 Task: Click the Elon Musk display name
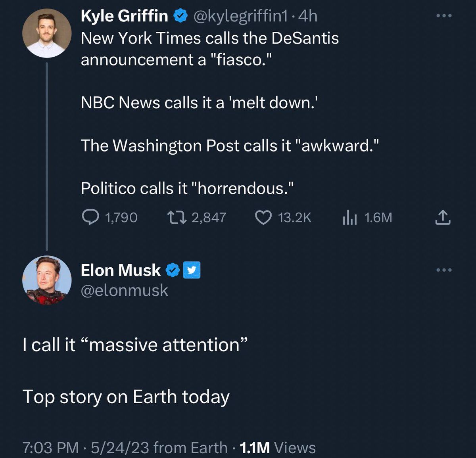click(x=121, y=270)
